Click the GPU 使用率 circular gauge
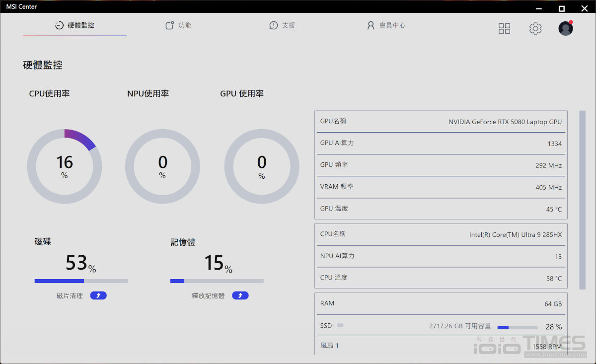 pos(262,166)
